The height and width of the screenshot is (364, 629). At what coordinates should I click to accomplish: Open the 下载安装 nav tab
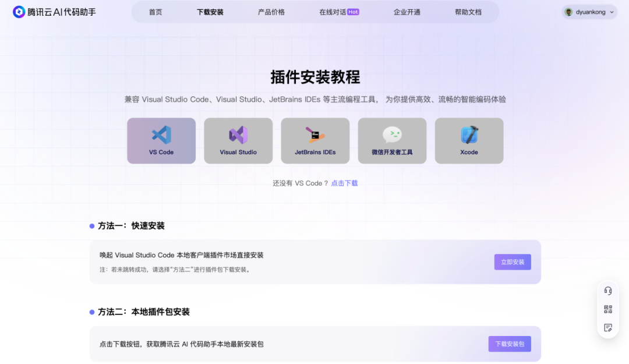(210, 12)
